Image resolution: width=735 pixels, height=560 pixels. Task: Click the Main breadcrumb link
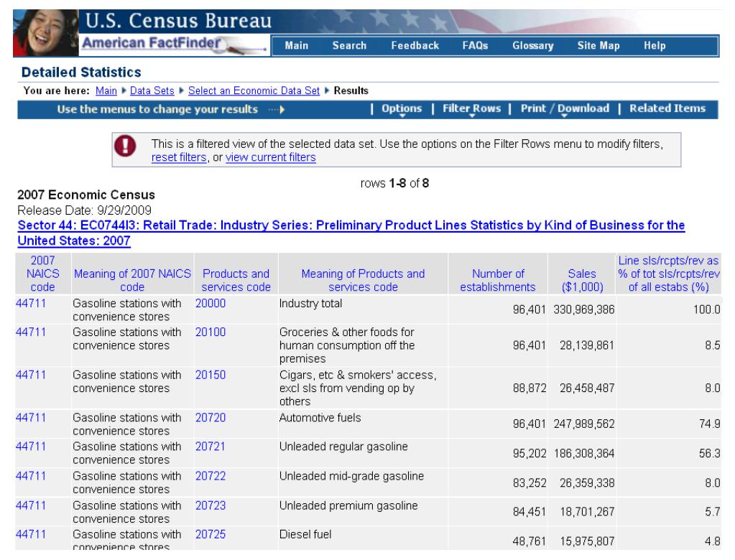click(106, 91)
